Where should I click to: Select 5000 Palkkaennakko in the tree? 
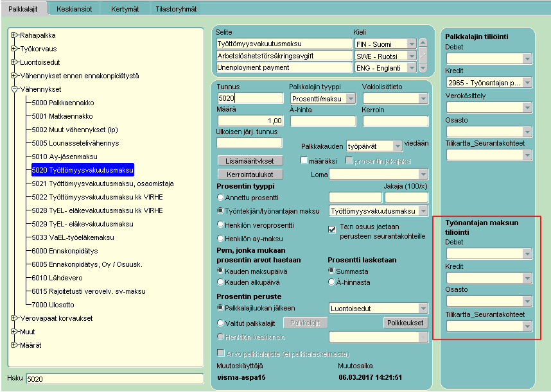coord(63,103)
